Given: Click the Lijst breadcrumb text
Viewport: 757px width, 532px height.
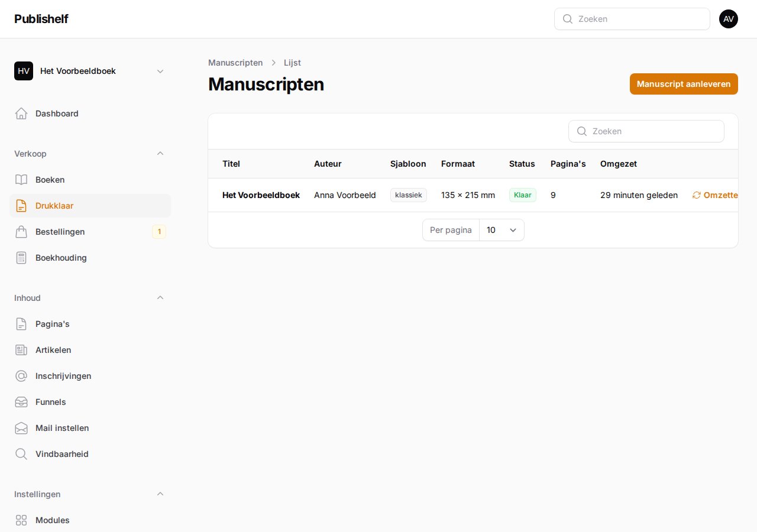Looking at the screenshot, I should coord(292,63).
